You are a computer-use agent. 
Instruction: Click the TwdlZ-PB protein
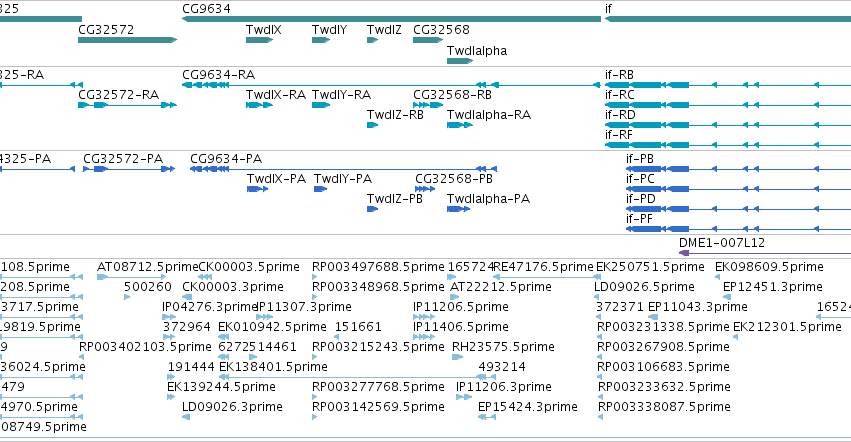[x=372, y=209]
